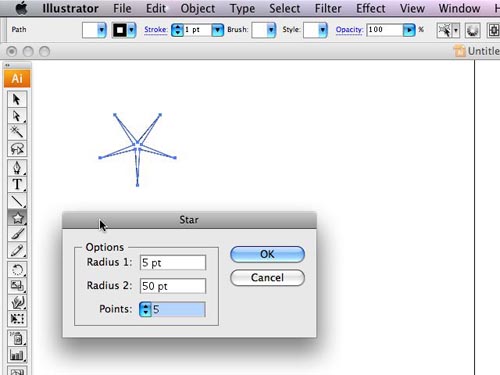
Task: Click the stroke weight 1 pt field
Action: click(x=198, y=30)
